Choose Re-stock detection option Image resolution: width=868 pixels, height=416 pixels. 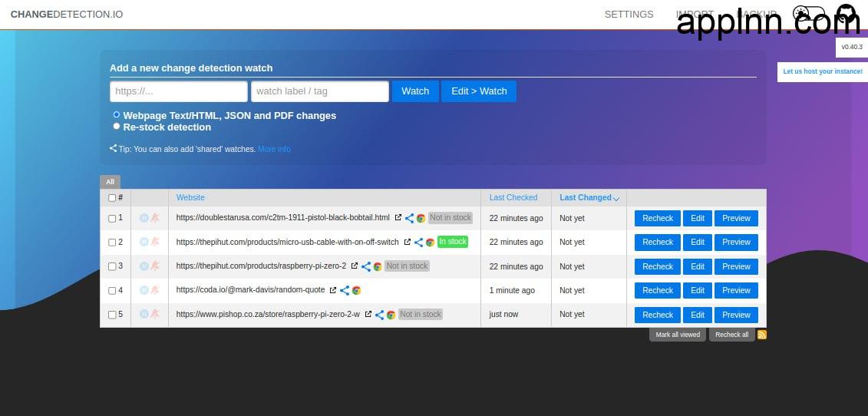(x=116, y=127)
